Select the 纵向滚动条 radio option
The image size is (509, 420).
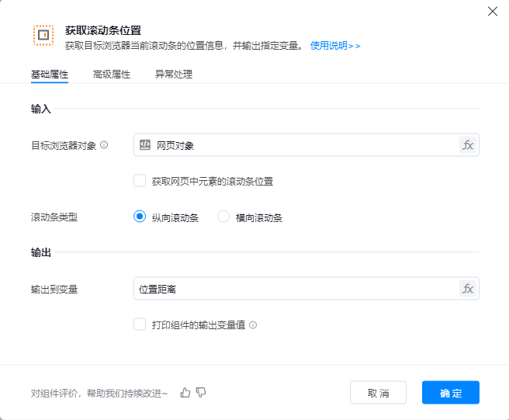(140, 217)
